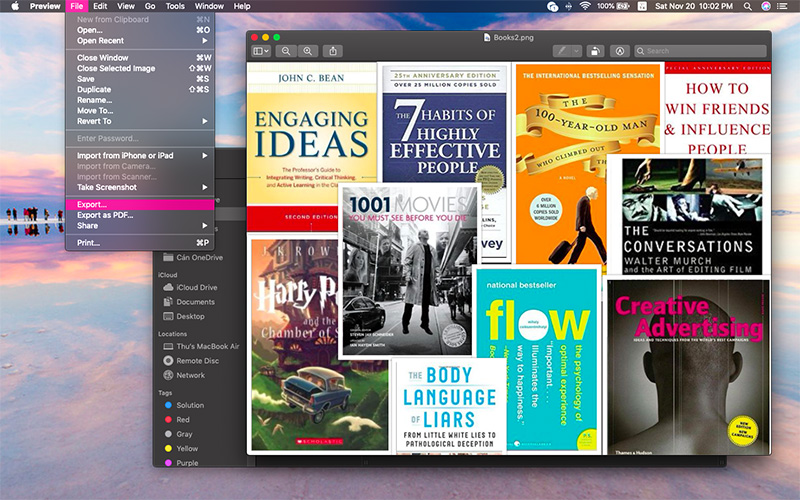Select the Network location in sidebar

pyautogui.click(x=190, y=375)
